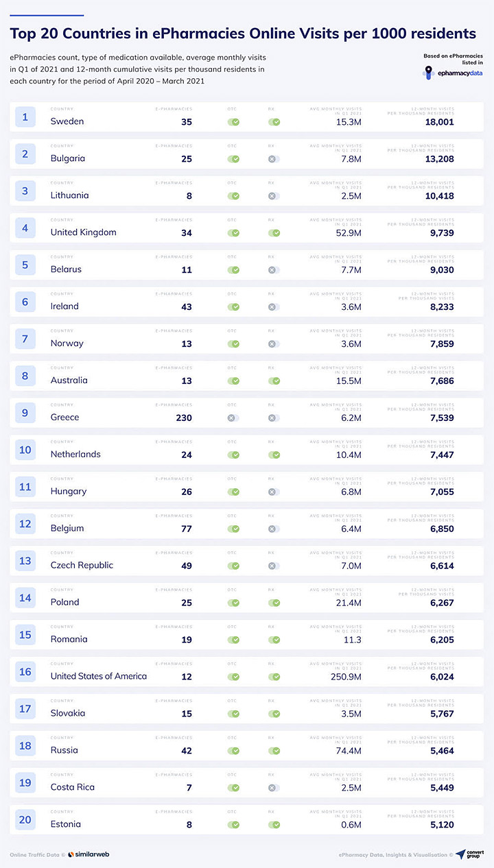Toggle OTC switch in Norway row
This screenshot has width=494, height=868.
pyautogui.click(x=233, y=344)
